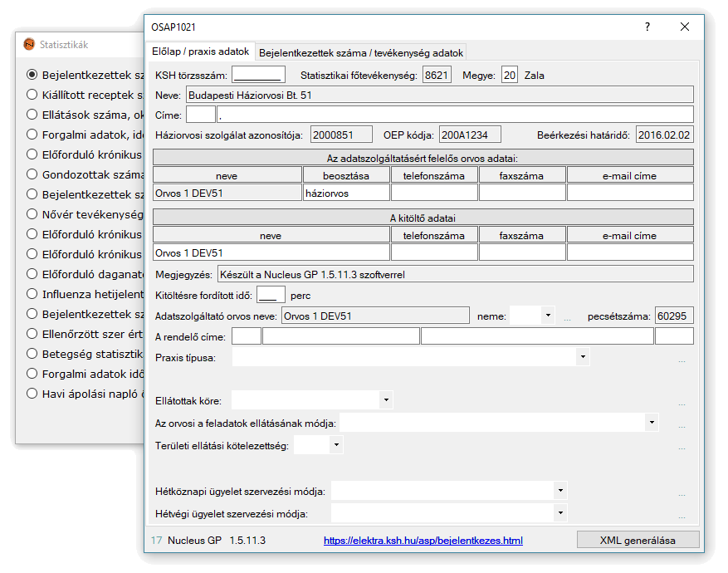Image resolution: width=728 pixels, height=573 pixels.
Task: Select the Betegség statisztik radio button
Action: pos(32,354)
